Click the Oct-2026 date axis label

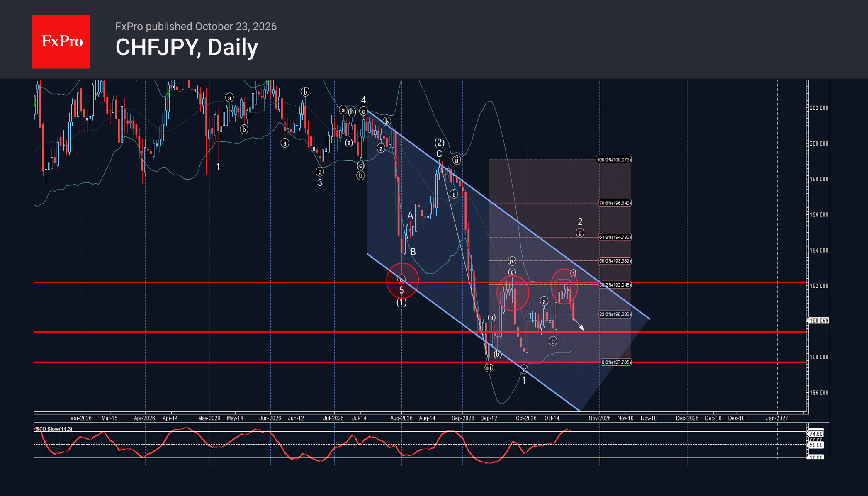click(526, 418)
